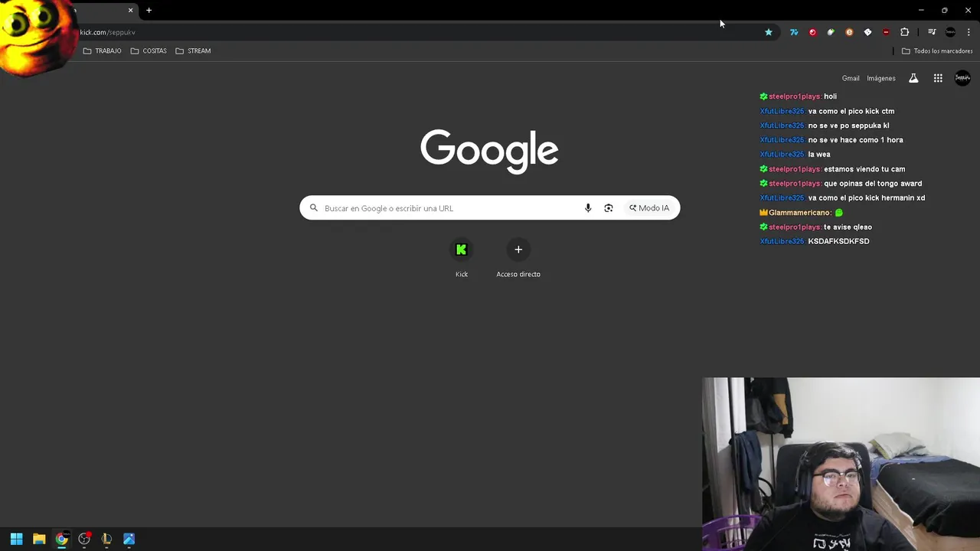Click the Chrome taskbar icon
The image size is (980, 551).
click(x=61, y=539)
